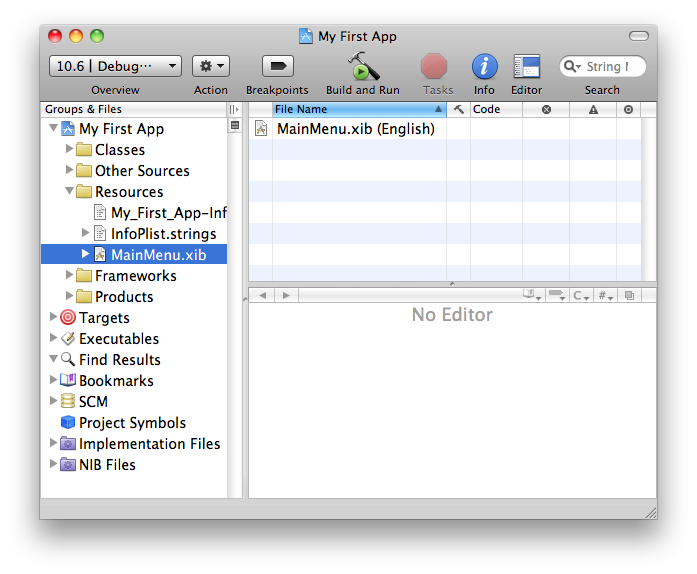The width and height of the screenshot is (697, 574).
Task: Open the 10.6 | Debug overview dropdown
Action: (x=115, y=66)
